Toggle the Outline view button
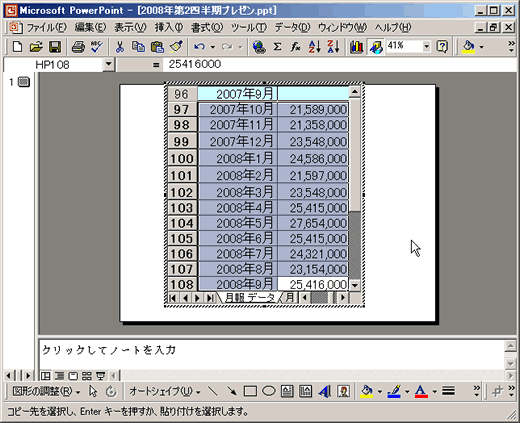The width and height of the screenshot is (520, 423). pyautogui.click(x=59, y=376)
